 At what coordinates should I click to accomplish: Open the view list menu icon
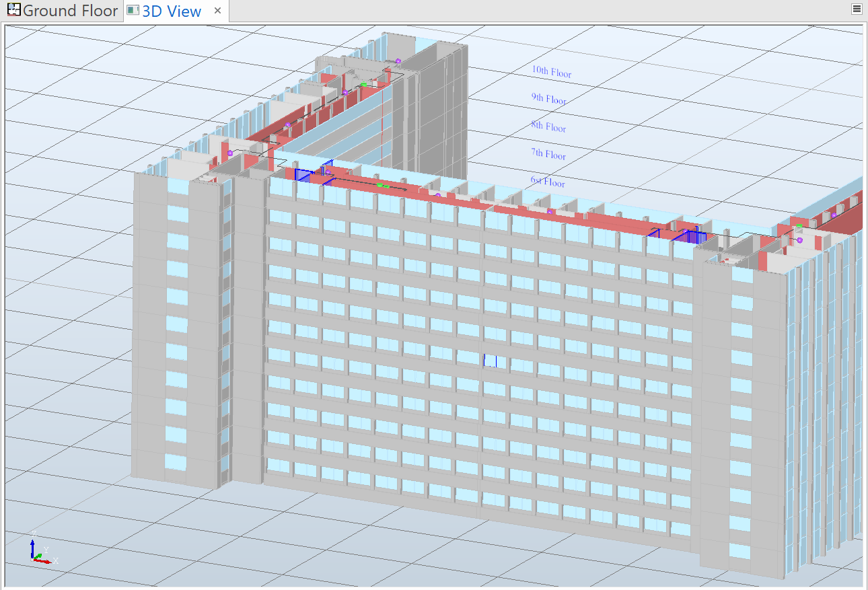tap(857, 9)
